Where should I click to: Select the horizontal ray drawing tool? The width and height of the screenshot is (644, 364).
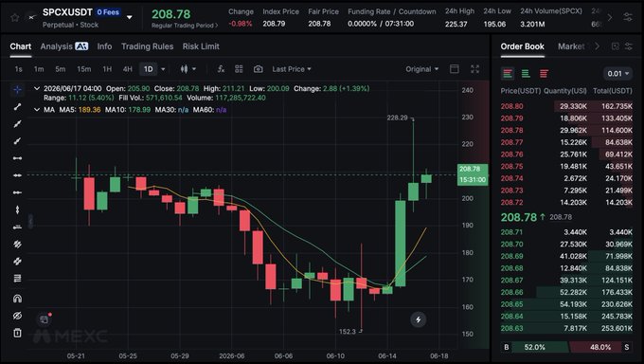coord(17,192)
